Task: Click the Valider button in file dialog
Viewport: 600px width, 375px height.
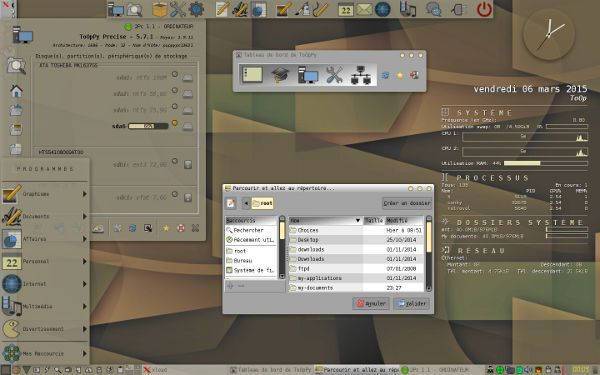Action: [x=411, y=303]
